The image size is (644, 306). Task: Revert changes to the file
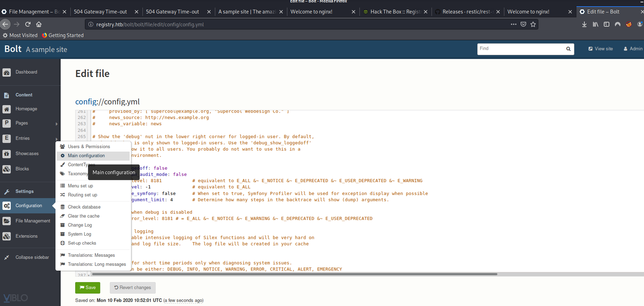point(133,288)
